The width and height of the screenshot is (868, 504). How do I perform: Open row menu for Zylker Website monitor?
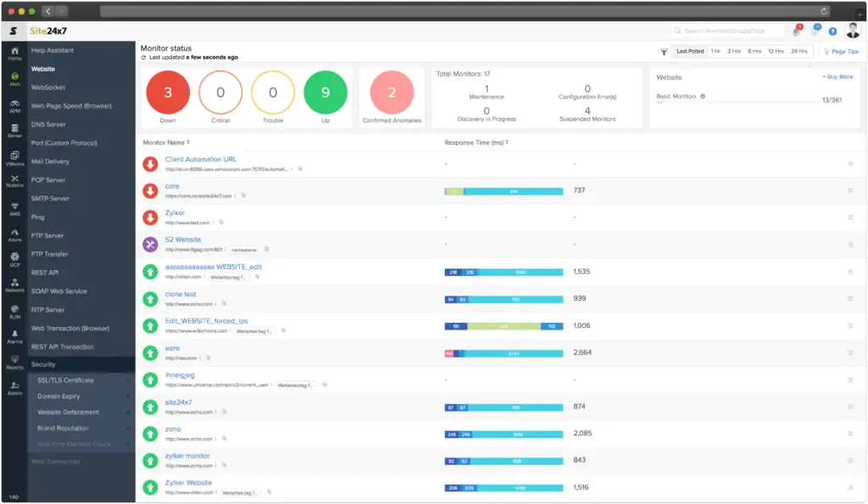(x=850, y=487)
